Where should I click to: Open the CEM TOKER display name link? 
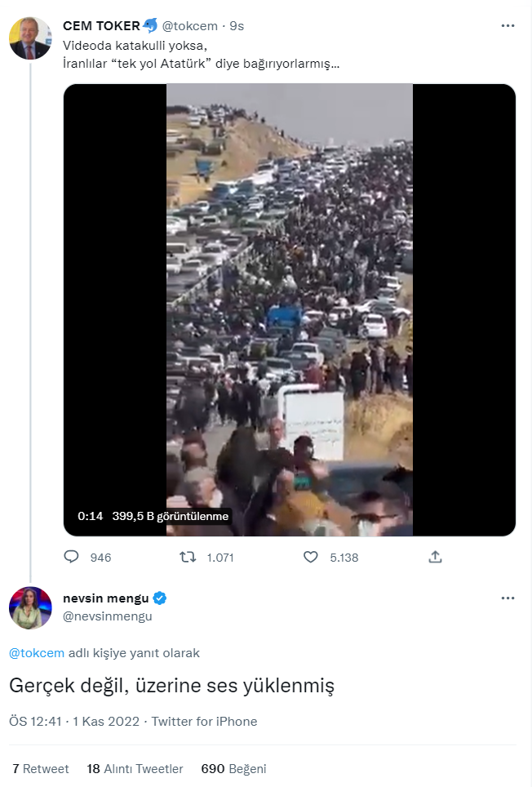point(101,26)
